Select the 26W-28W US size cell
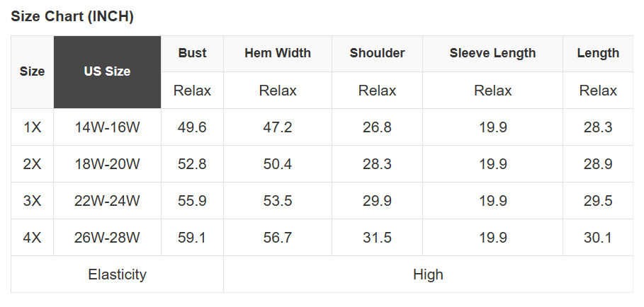The width and height of the screenshot is (644, 307). tap(107, 238)
